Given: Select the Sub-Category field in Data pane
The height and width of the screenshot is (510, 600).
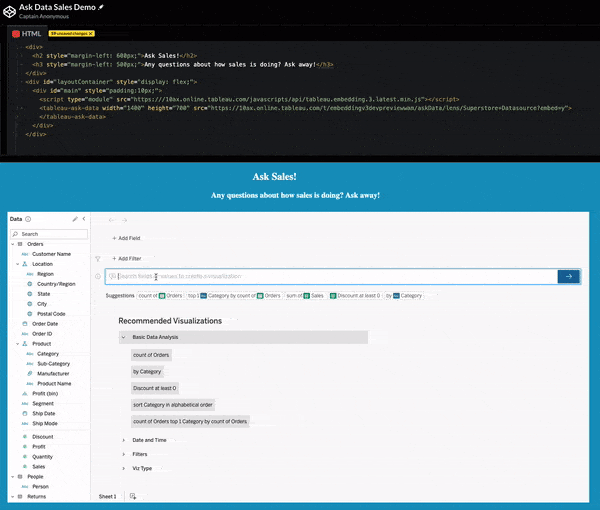Looking at the screenshot, I should point(53,363).
